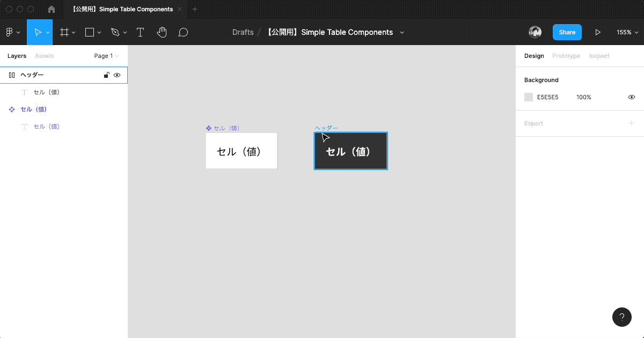Select the Shape tool
This screenshot has height=338, width=644.
[x=89, y=32]
